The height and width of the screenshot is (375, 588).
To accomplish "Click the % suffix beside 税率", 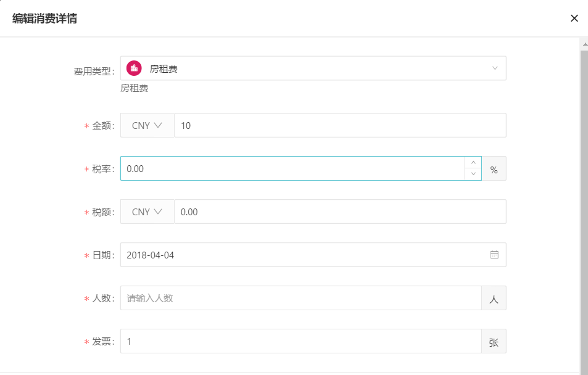I will coord(494,168).
